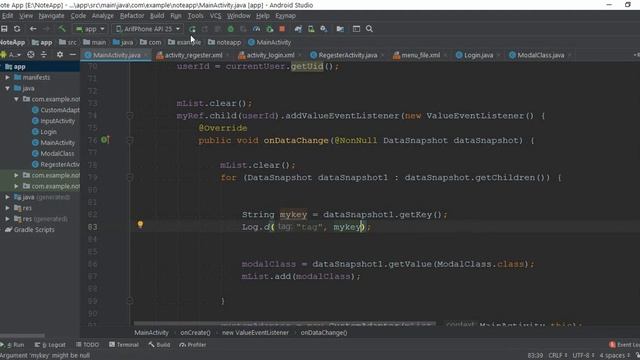Click the UTF-8 encoding status entry
640x360 pixels.
point(583,356)
